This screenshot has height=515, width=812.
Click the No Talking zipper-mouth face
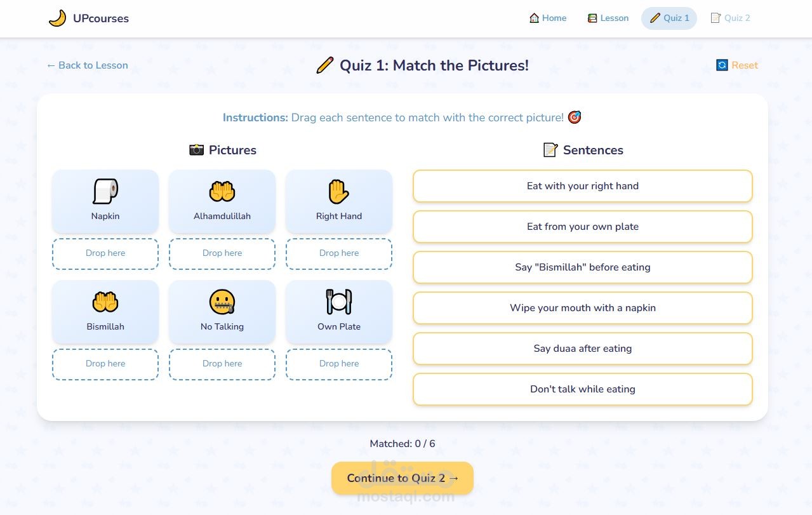[x=222, y=302]
